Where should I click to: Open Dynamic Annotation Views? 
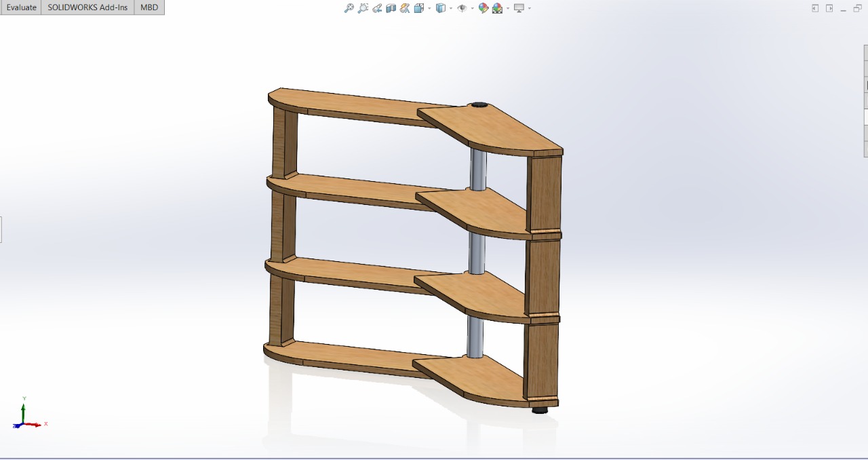(x=405, y=8)
